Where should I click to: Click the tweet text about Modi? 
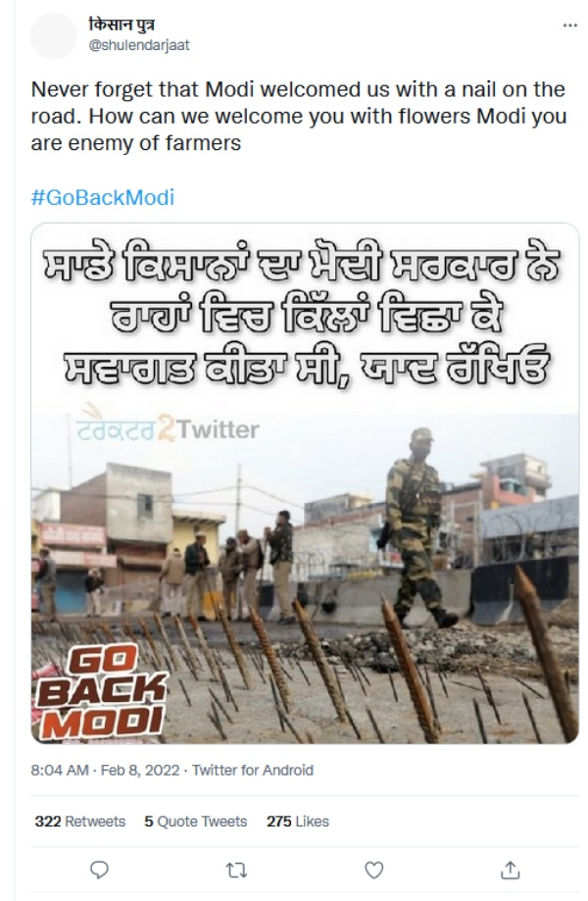click(x=299, y=116)
